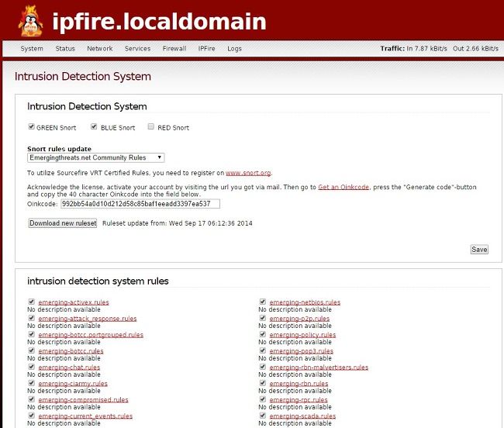Open the emerging-pop3.rules link
This screenshot has width=504, height=428.
302,351
